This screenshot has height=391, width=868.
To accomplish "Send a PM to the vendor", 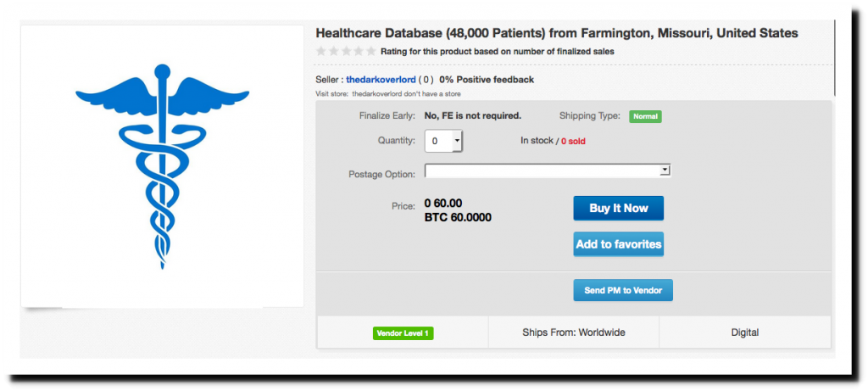I will click(623, 290).
